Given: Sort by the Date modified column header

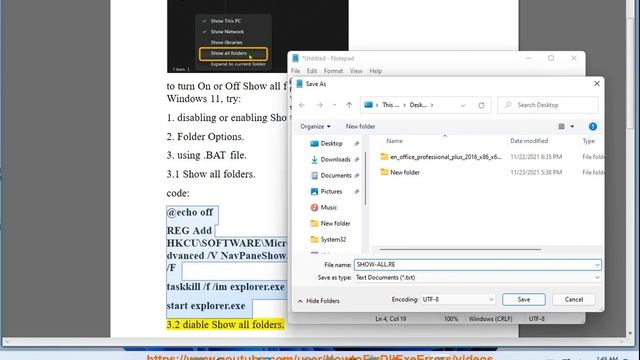Looking at the screenshot, I should click(529, 141).
